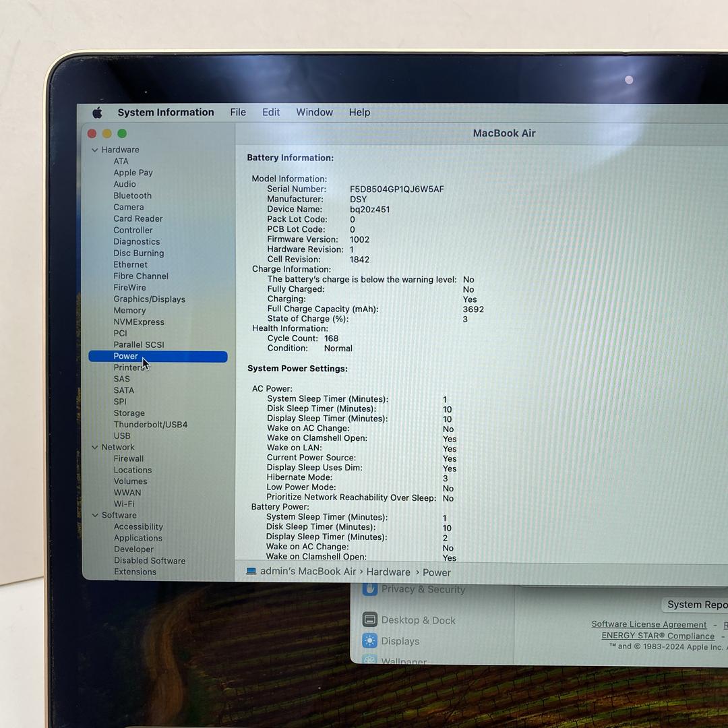The height and width of the screenshot is (728, 728).
Task: Select Extensions under Software
Action: click(x=135, y=572)
